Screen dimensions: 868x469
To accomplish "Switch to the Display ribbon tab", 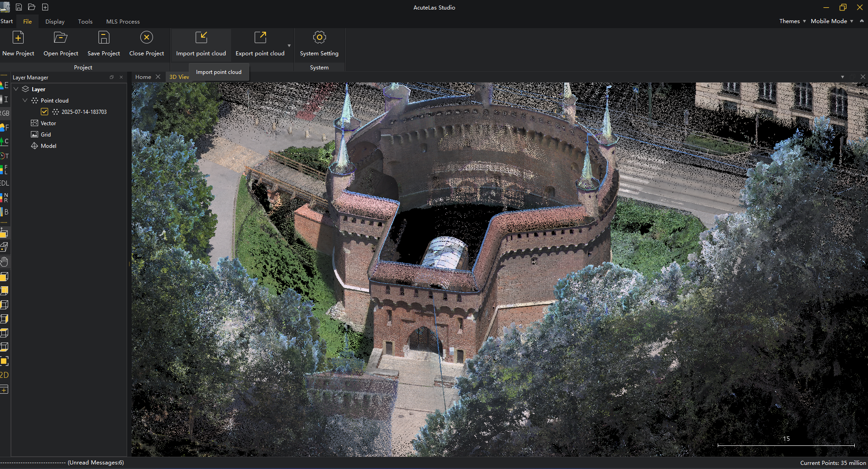I will [55, 22].
